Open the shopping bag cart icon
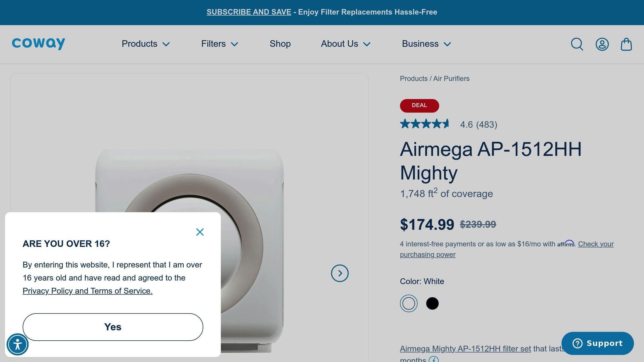The image size is (644, 362). 626,44
